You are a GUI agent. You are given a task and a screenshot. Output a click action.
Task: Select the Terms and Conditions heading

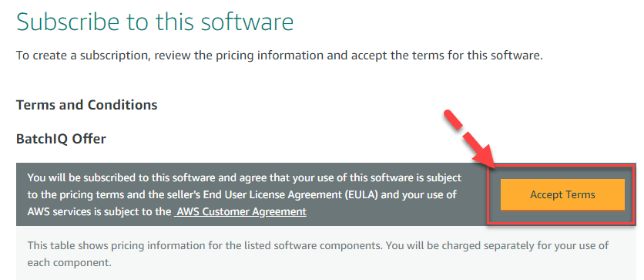(x=86, y=105)
